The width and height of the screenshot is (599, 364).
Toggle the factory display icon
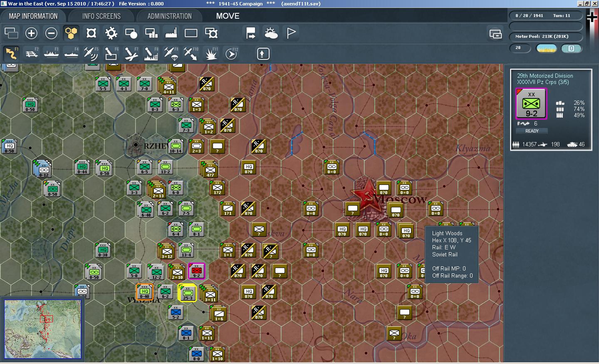[171, 33]
